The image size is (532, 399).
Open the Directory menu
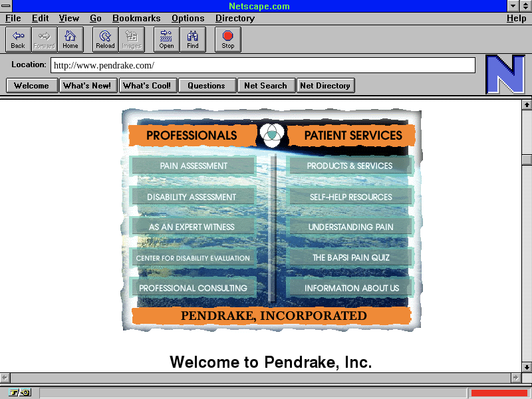pyautogui.click(x=234, y=19)
